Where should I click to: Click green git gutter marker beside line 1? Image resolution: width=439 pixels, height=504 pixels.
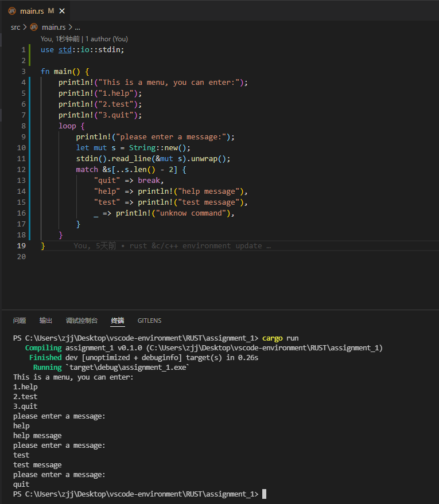29,50
